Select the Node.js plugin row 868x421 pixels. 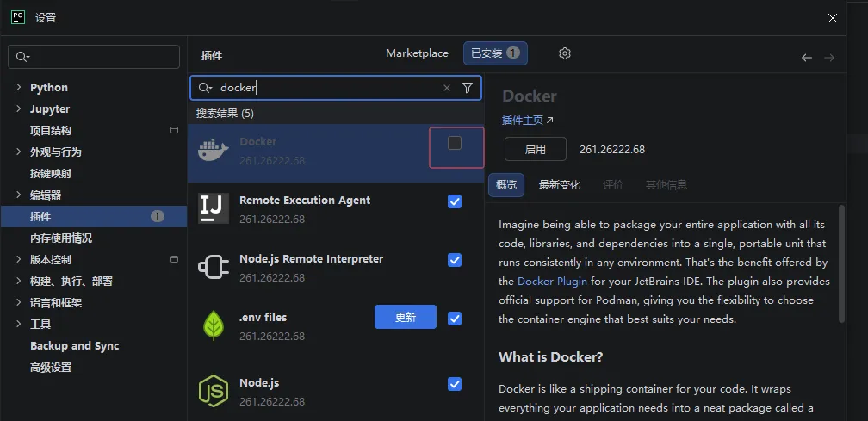[x=336, y=391]
